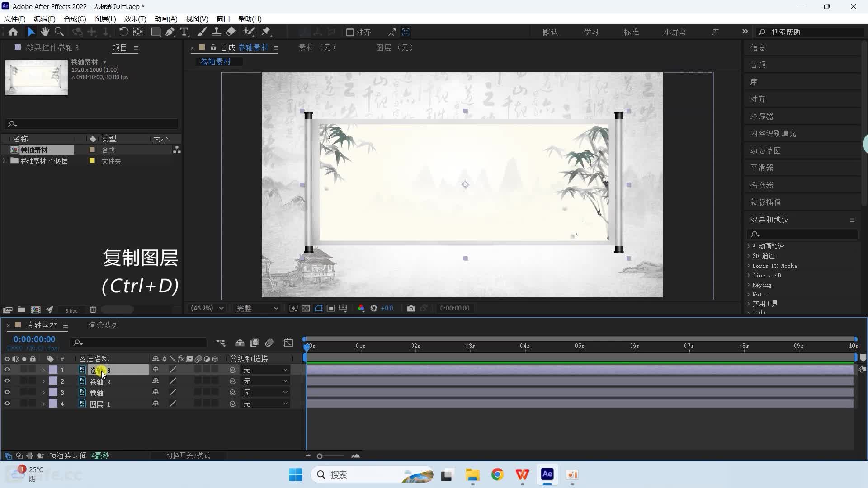The width and height of the screenshot is (868, 488).
Task: Toggle hide shy layers icon in timeline
Action: tap(240, 343)
